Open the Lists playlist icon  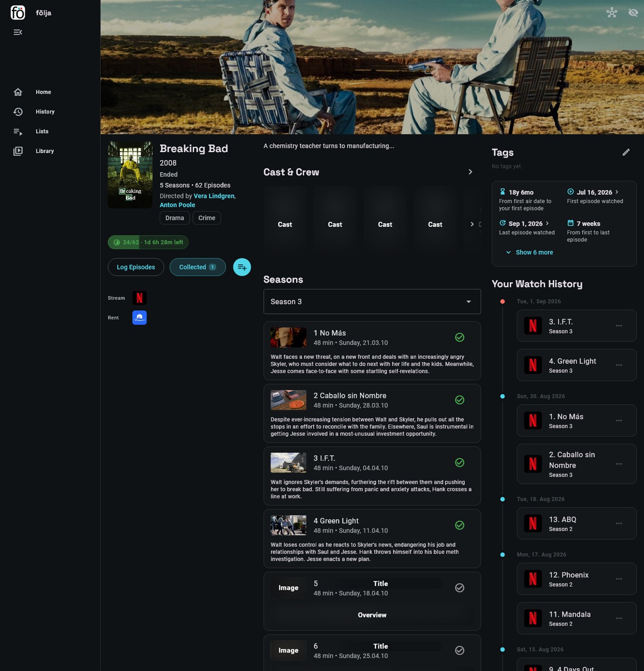coord(18,132)
